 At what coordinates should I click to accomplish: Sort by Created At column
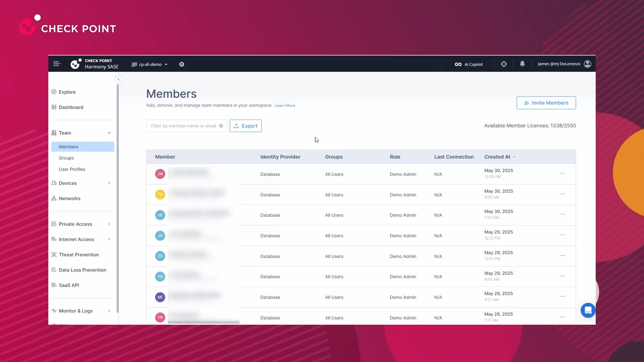(x=500, y=157)
